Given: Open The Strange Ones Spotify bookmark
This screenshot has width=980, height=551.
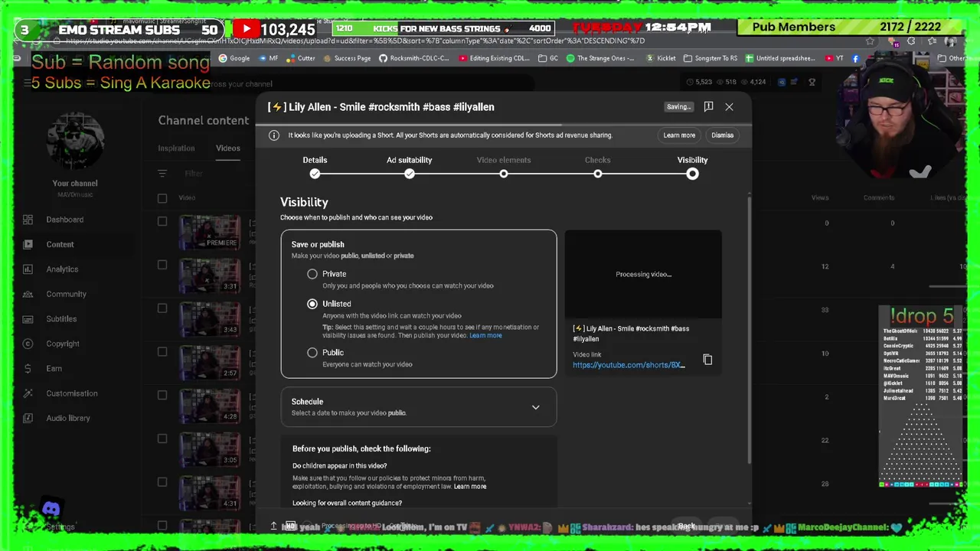Looking at the screenshot, I should click(x=600, y=58).
